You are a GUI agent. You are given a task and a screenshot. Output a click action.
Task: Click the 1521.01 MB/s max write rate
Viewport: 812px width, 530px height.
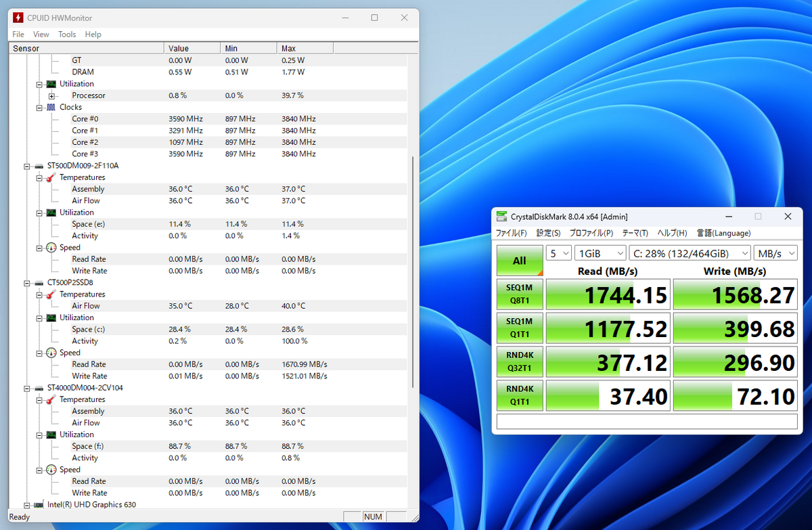(304, 376)
